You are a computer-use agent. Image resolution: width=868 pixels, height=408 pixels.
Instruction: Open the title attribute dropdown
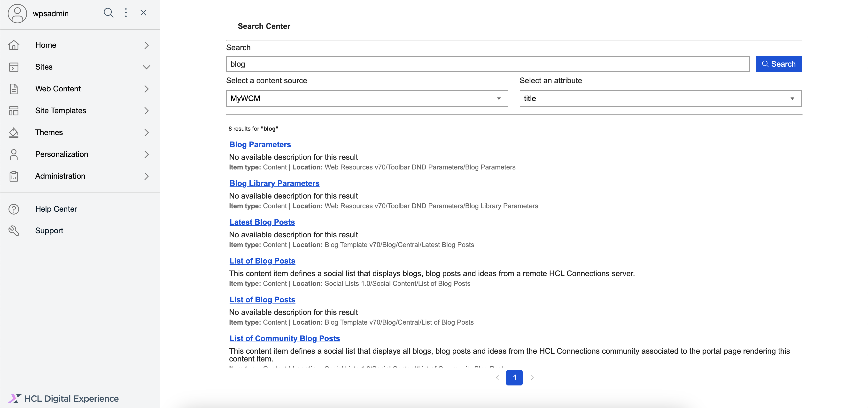tap(660, 98)
